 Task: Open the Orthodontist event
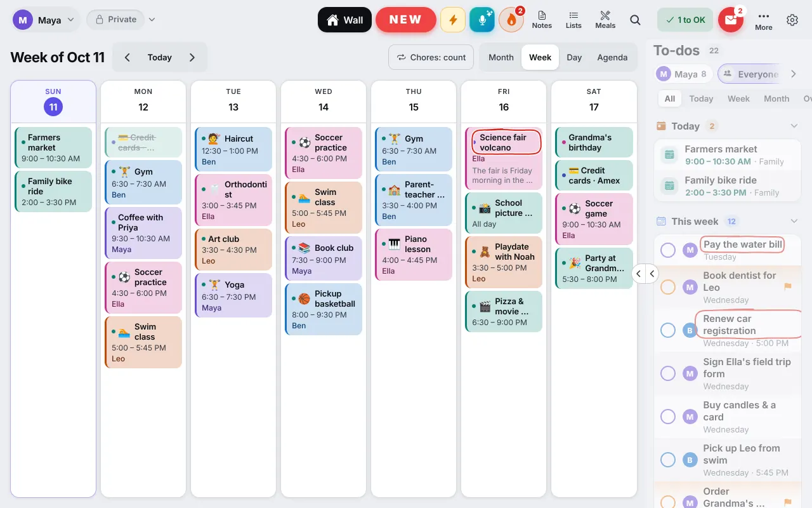[233, 200]
